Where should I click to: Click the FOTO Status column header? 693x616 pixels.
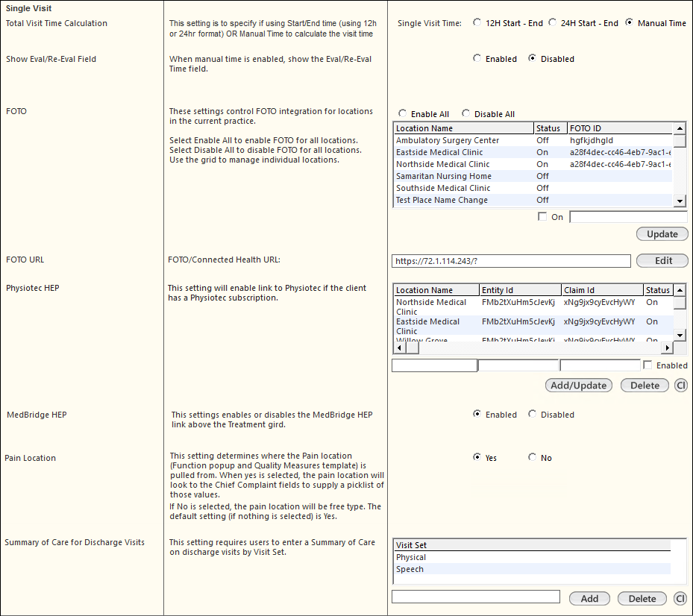click(x=551, y=128)
